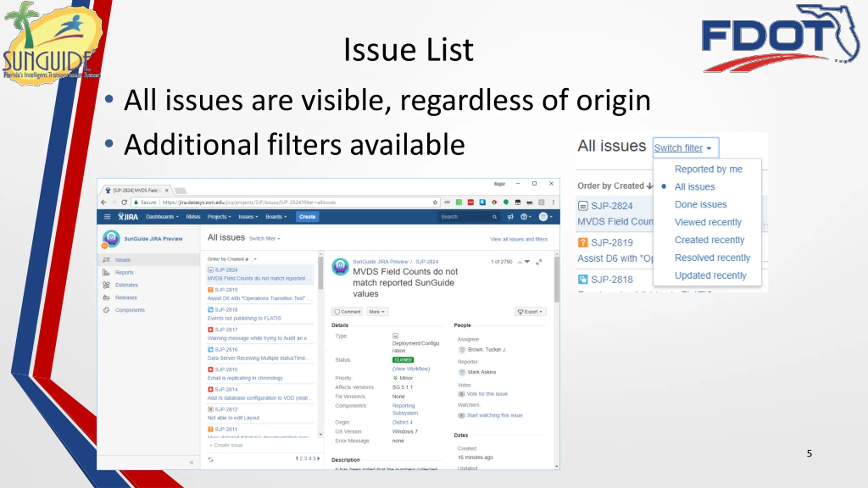Click issue type icon beside SJP-2818 in enlarged panel
This screenshot has height=488, width=868.
point(583,280)
